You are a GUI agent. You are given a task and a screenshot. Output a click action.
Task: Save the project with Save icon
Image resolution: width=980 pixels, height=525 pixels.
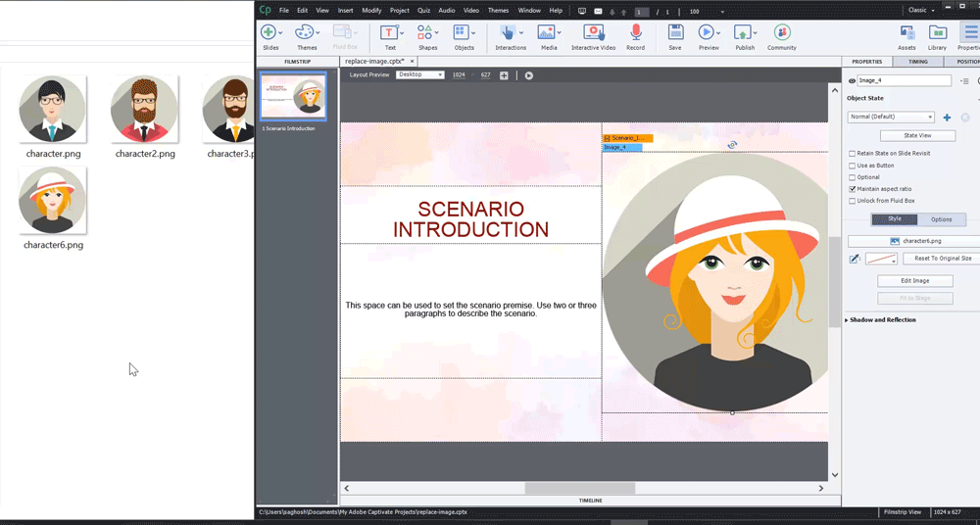coord(675,32)
